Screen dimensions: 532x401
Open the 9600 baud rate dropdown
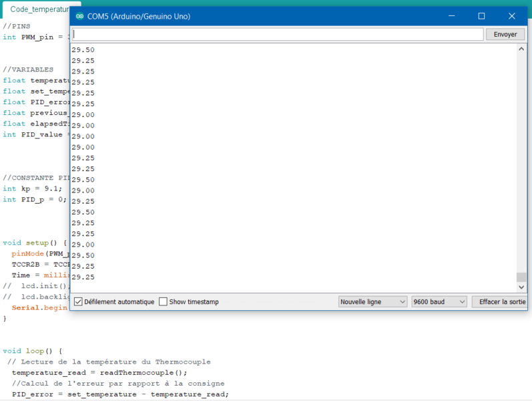(x=439, y=302)
